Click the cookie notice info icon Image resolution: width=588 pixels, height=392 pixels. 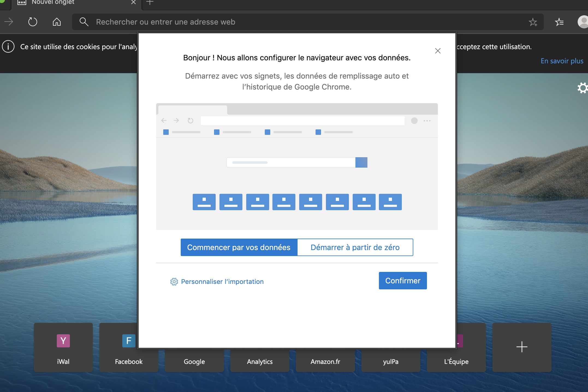coord(8,47)
